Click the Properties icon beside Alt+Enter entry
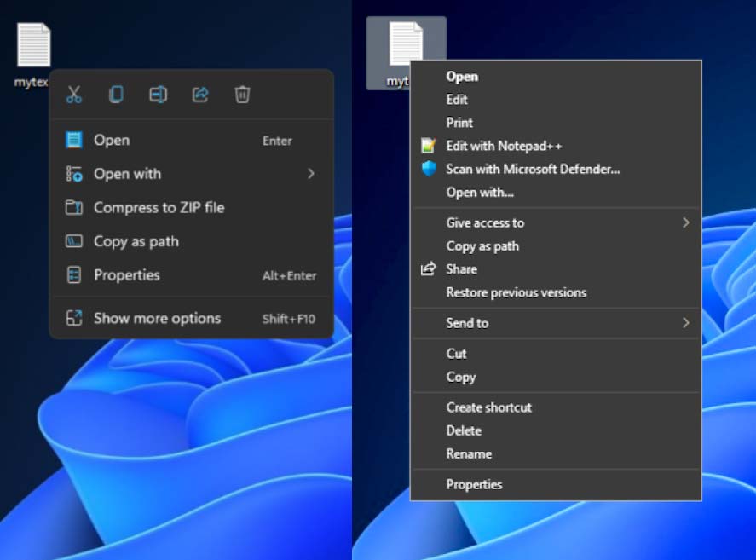 (74, 275)
